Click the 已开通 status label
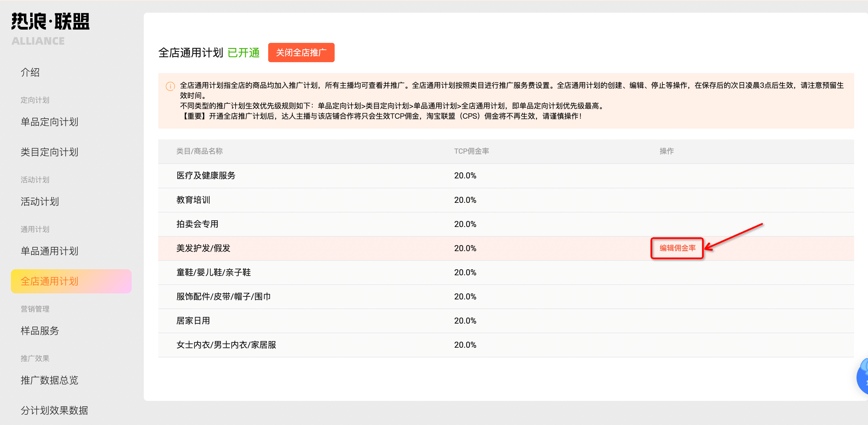The height and width of the screenshot is (425, 868). point(243,53)
